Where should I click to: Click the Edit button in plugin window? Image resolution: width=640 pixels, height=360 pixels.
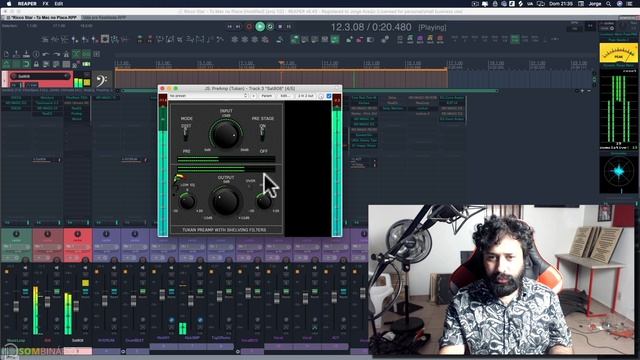pos(284,96)
